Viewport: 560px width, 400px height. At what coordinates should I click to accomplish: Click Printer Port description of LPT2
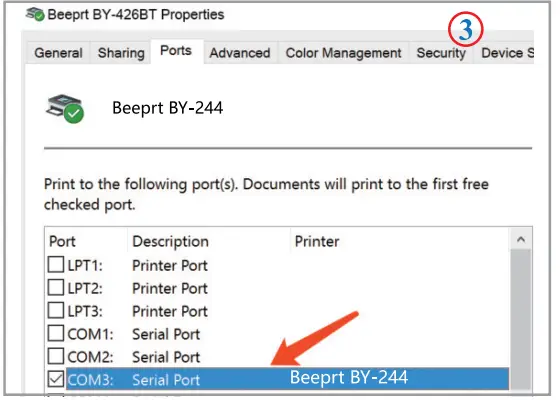click(x=170, y=289)
